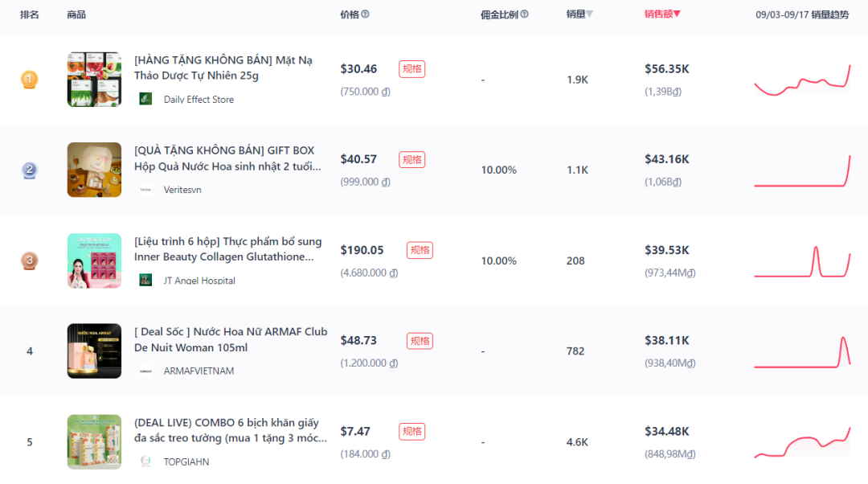
Task: Click the help icon next to 佣金比例
Action: (524, 14)
